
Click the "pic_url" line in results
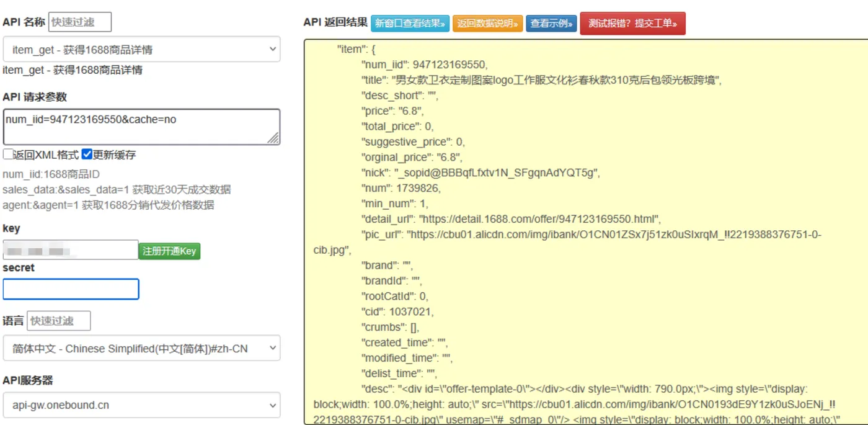click(x=567, y=242)
